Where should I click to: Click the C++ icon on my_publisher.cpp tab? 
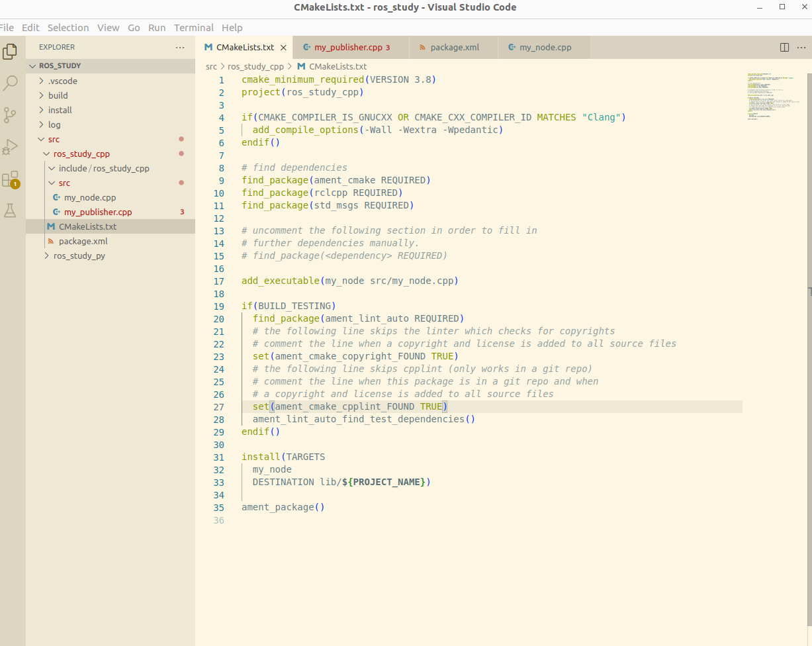click(x=307, y=48)
